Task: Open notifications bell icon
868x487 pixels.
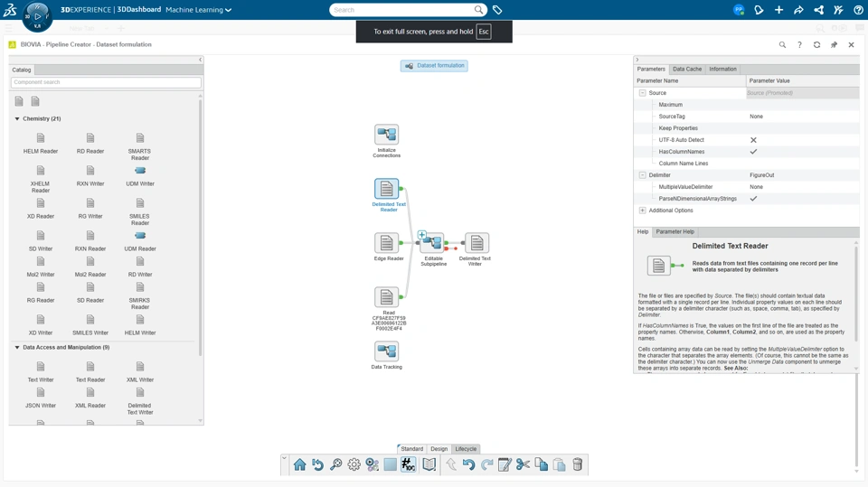Action: click(759, 10)
